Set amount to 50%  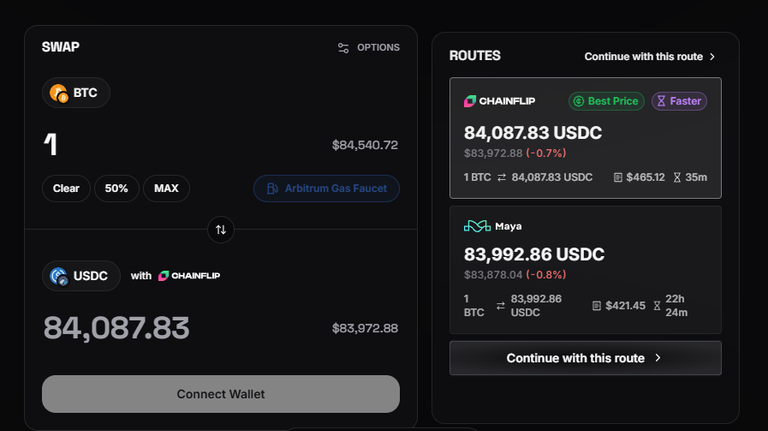117,189
